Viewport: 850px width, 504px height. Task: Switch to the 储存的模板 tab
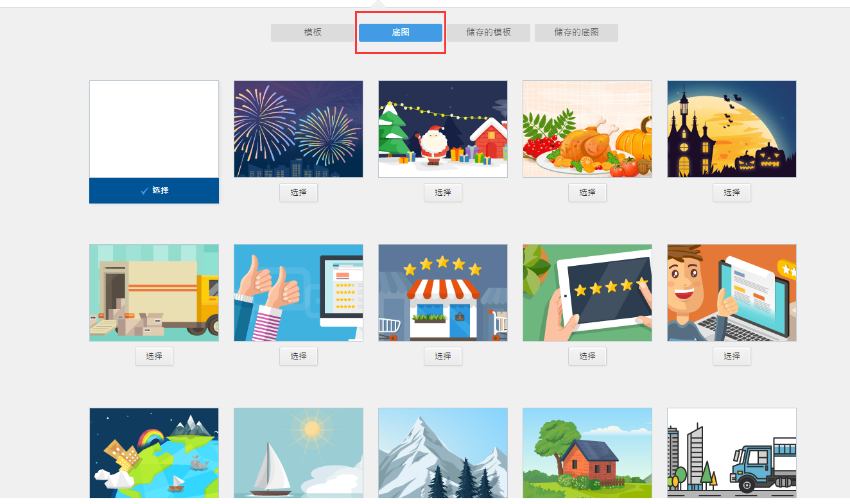click(489, 33)
